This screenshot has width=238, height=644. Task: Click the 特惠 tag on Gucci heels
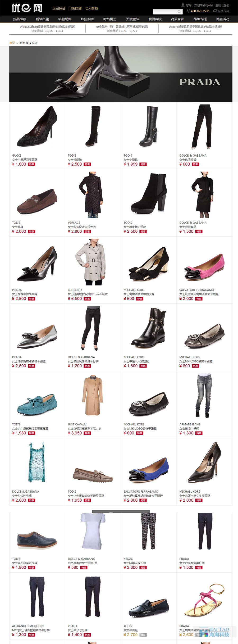pyautogui.click(x=32, y=164)
